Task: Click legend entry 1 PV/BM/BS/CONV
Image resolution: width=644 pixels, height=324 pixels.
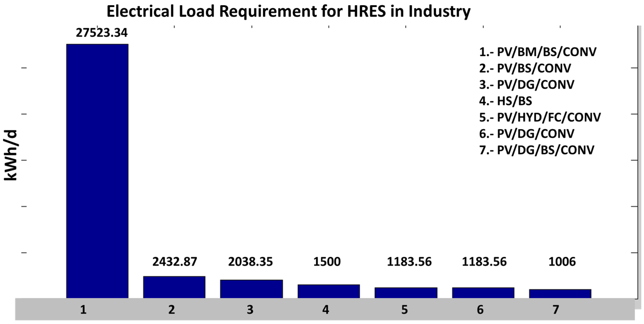Action: click(x=538, y=52)
